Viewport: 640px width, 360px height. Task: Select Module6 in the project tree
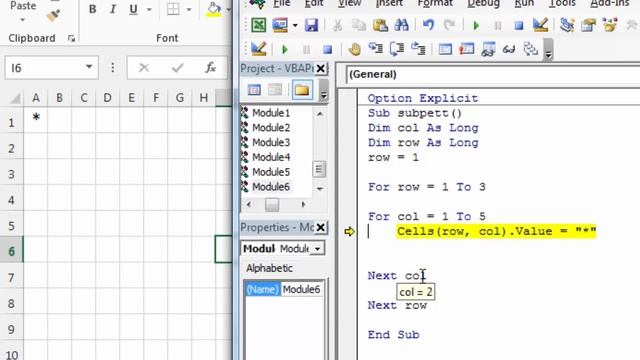click(x=271, y=187)
